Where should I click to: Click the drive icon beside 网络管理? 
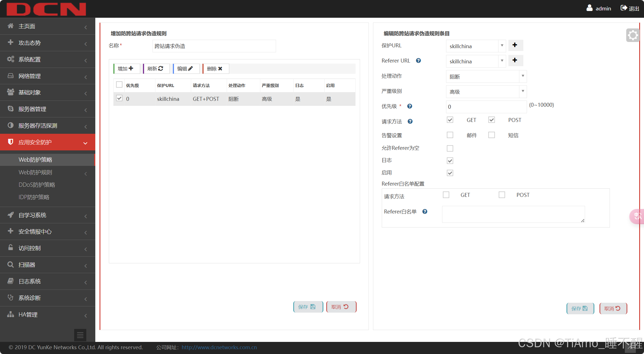10,75
